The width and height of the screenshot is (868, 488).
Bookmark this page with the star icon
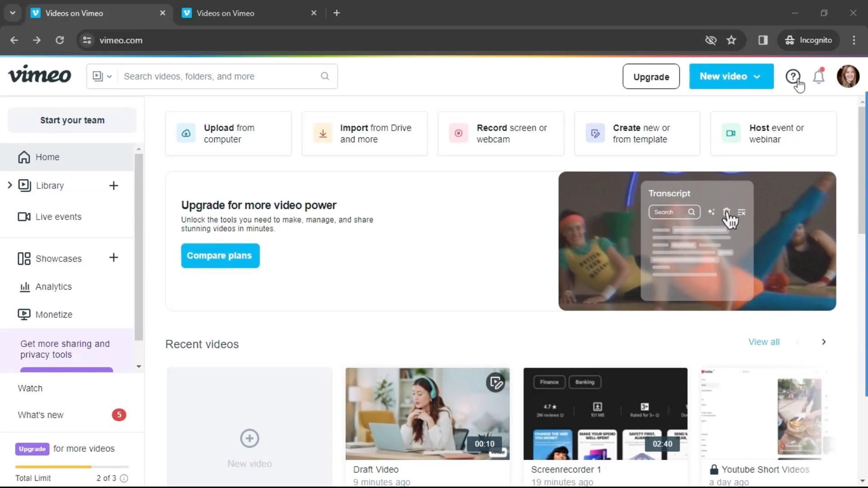click(x=731, y=40)
